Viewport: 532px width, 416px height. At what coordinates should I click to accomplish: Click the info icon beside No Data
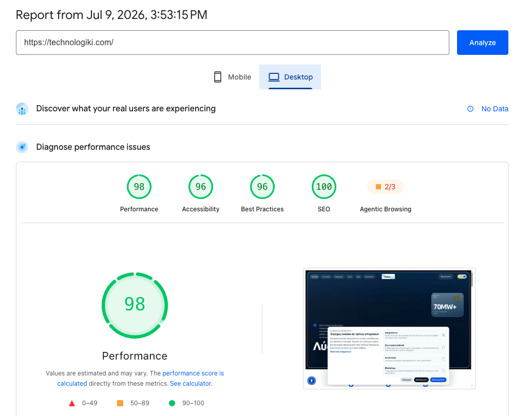coord(470,109)
